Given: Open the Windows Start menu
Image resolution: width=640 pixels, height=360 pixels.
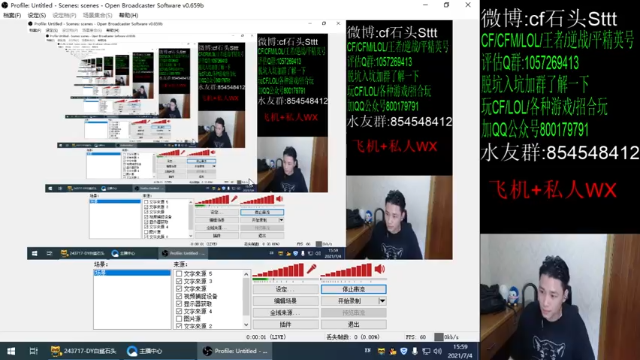Looking at the screenshot, I should 11,351.
